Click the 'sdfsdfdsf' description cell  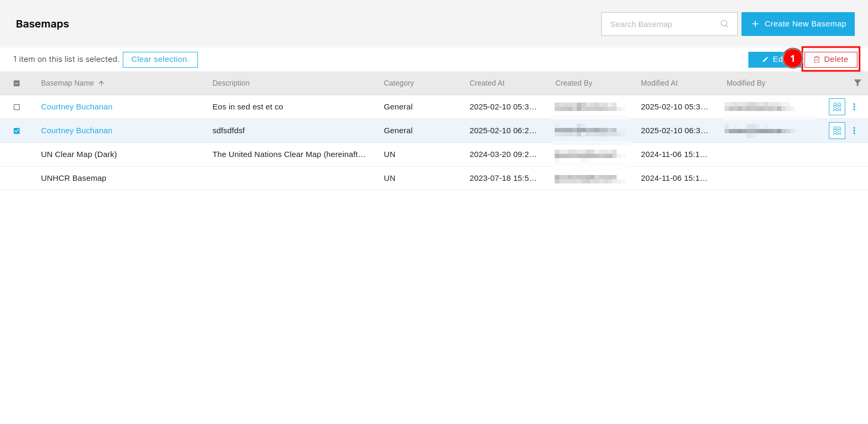click(229, 131)
